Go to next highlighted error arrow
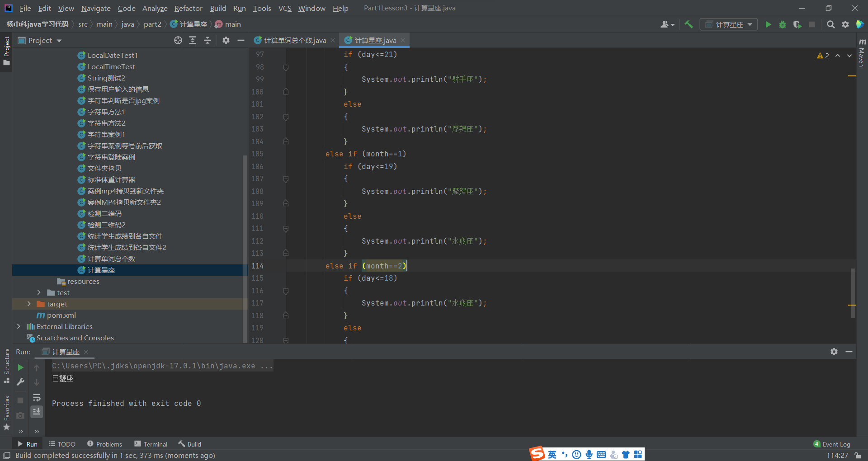The image size is (868, 461). click(849, 56)
